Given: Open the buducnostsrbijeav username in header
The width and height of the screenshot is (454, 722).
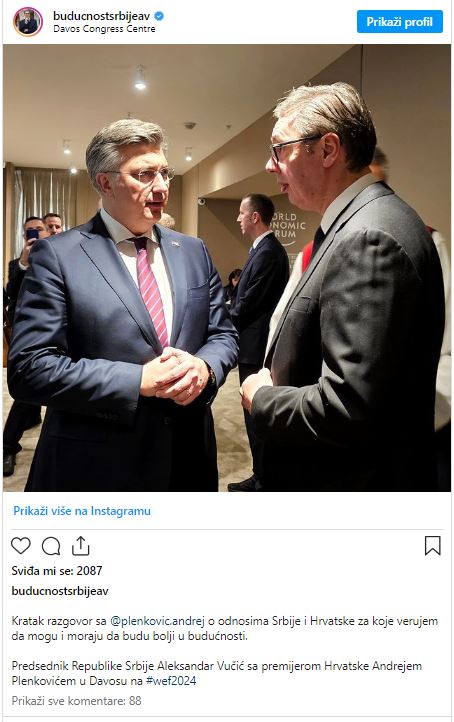Looking at the screenshot, I should (x=101, y=16).
